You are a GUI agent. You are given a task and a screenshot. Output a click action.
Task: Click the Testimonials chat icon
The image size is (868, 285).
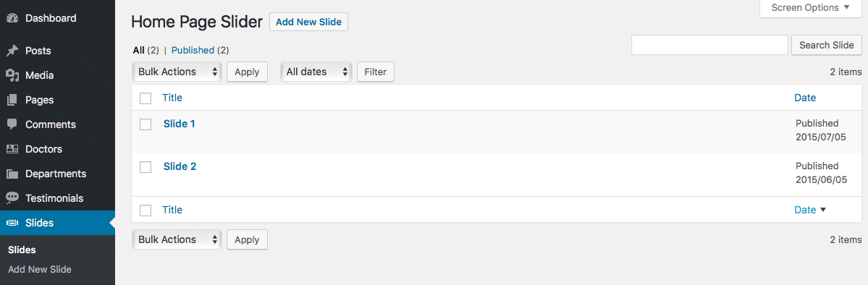pos(12,198)
